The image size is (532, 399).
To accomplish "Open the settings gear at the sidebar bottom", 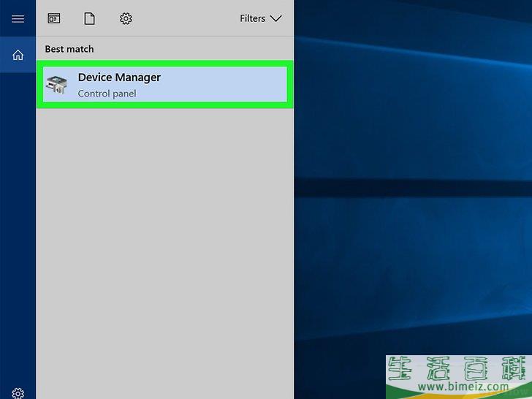I will pyautogui.click(x=18, y=392).
